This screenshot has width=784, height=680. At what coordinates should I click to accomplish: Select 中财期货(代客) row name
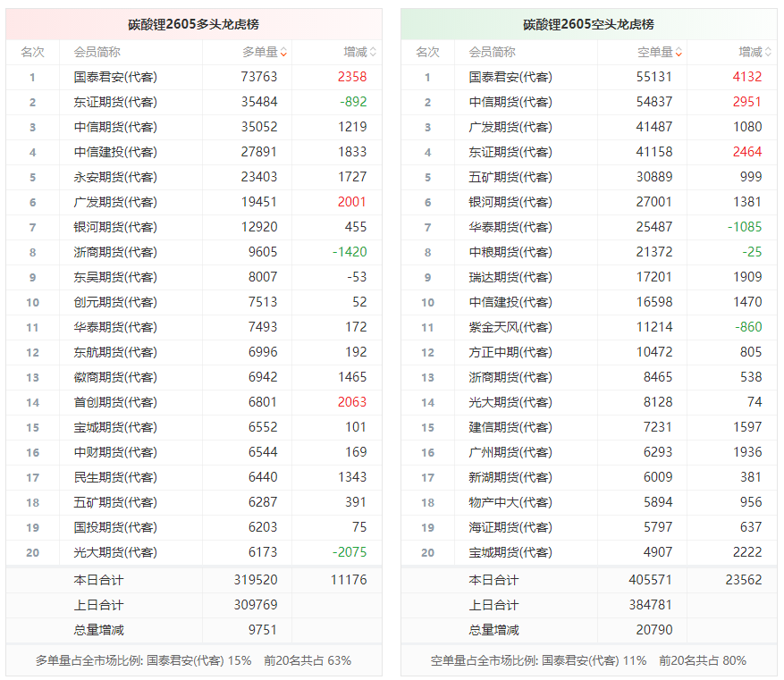tap(115, 452)
